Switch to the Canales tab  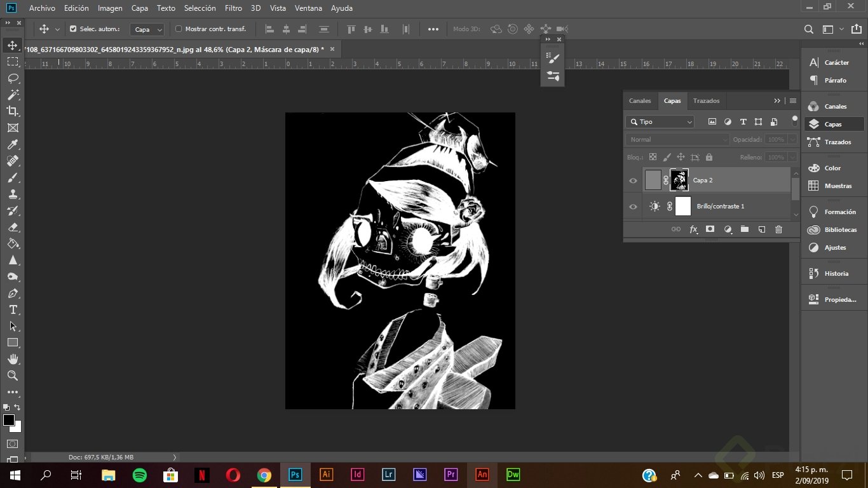click(640, 101)
